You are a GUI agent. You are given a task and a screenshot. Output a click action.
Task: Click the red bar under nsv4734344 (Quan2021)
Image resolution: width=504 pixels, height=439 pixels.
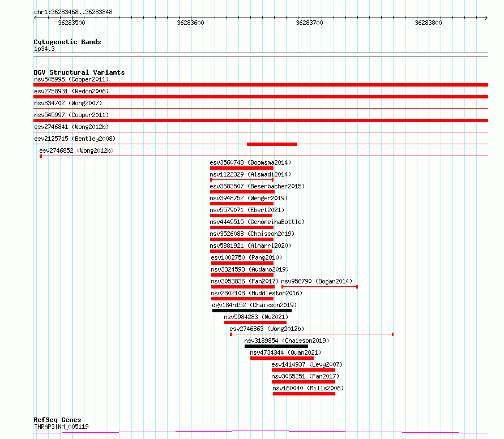pyautogui.click(x=282, y=358)
